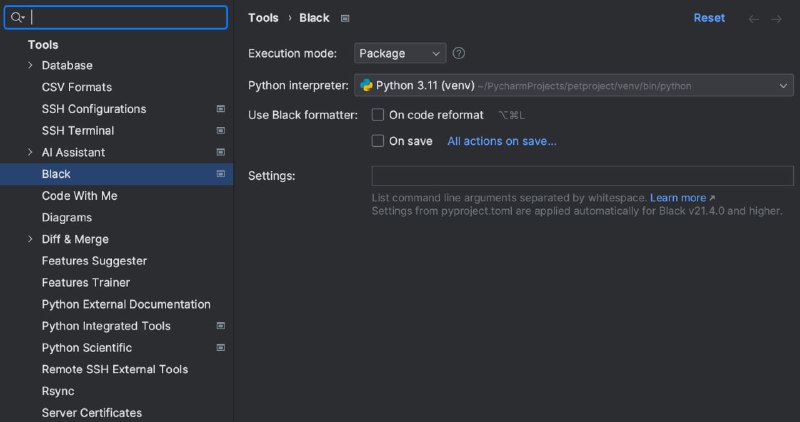The image size is (800, 422).
Task: Open the Python interpreter dropdown arrow
Action: pyautogui.click(x=783, y=86)
